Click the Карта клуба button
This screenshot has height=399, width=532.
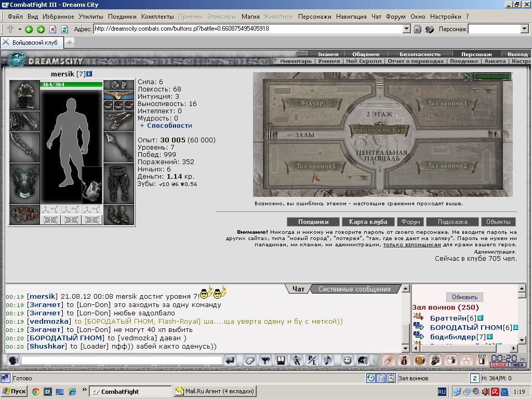368,222
